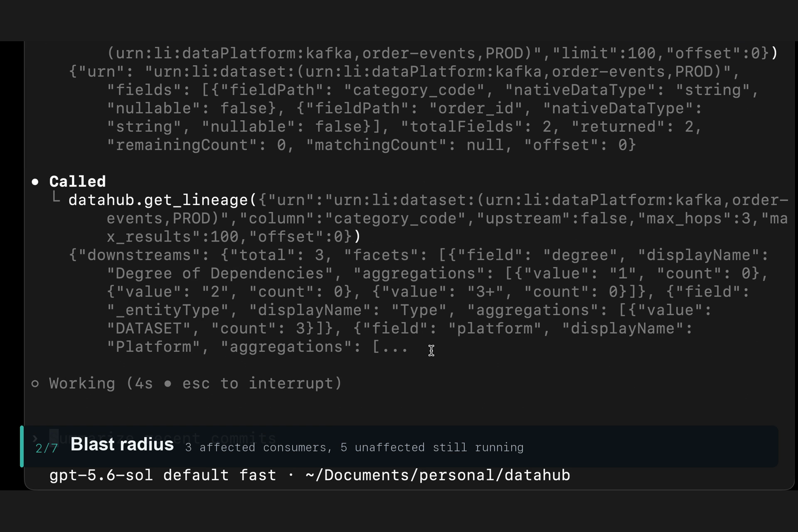Click the prompt chevron at input line

tap(35, 438)
